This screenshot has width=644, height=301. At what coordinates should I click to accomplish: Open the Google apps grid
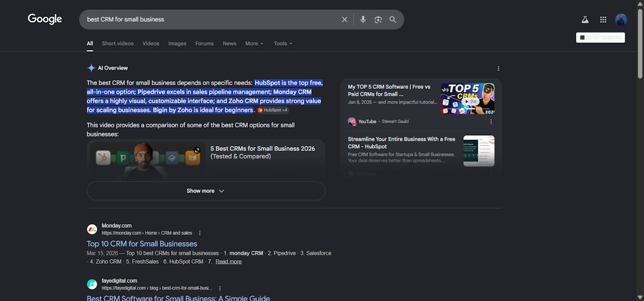603,20
